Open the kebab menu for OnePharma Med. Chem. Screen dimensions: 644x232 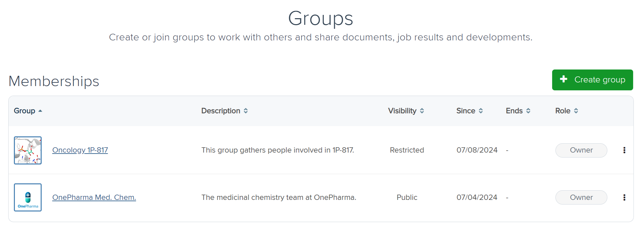[624, 197]
